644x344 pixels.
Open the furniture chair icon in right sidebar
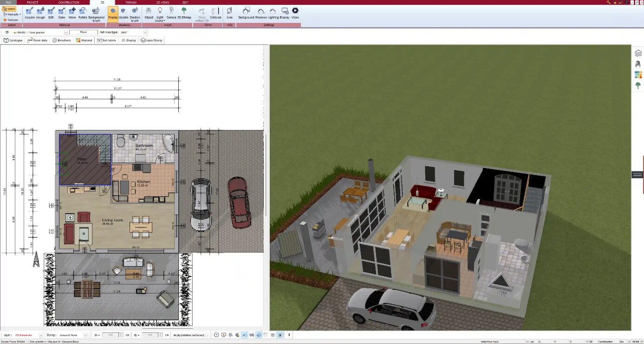(x=638, y=64)
